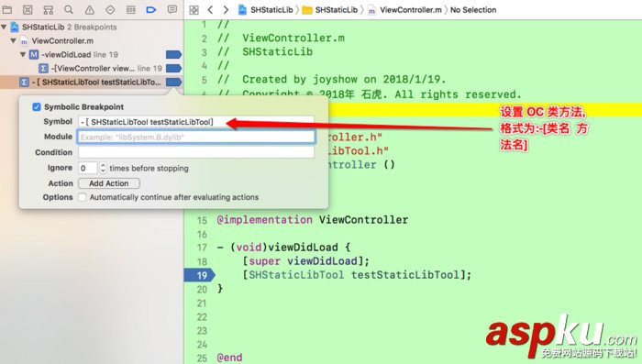The image size is (642, 364).
Task: Select -[ViewController view... line 19 row
Action: (x=91, y=69)
